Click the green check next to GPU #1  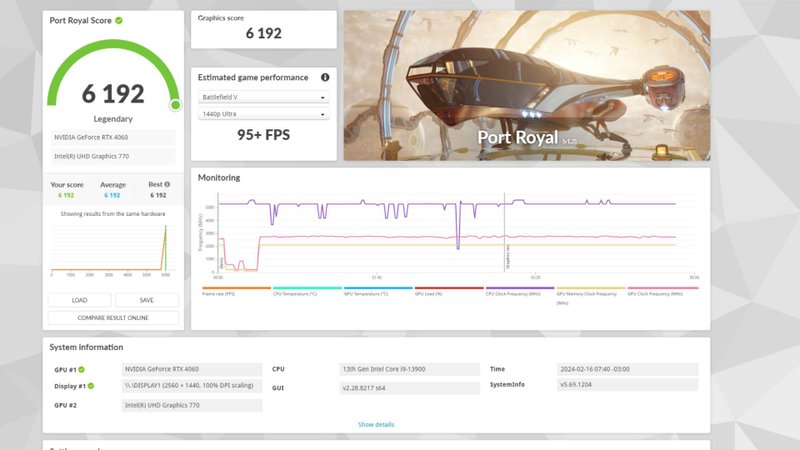pos(82,369)
